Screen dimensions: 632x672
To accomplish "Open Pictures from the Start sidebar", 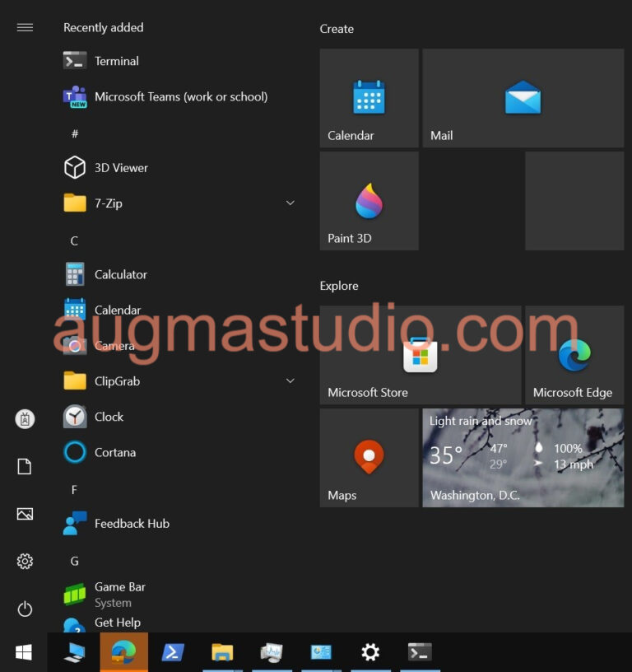I will click(x=25, y=513).
